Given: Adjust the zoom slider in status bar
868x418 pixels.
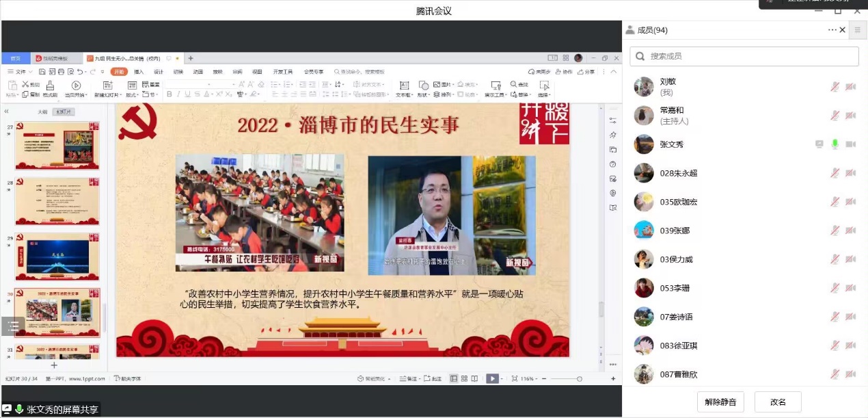Looking at the screenshot, I should [579, 378].
